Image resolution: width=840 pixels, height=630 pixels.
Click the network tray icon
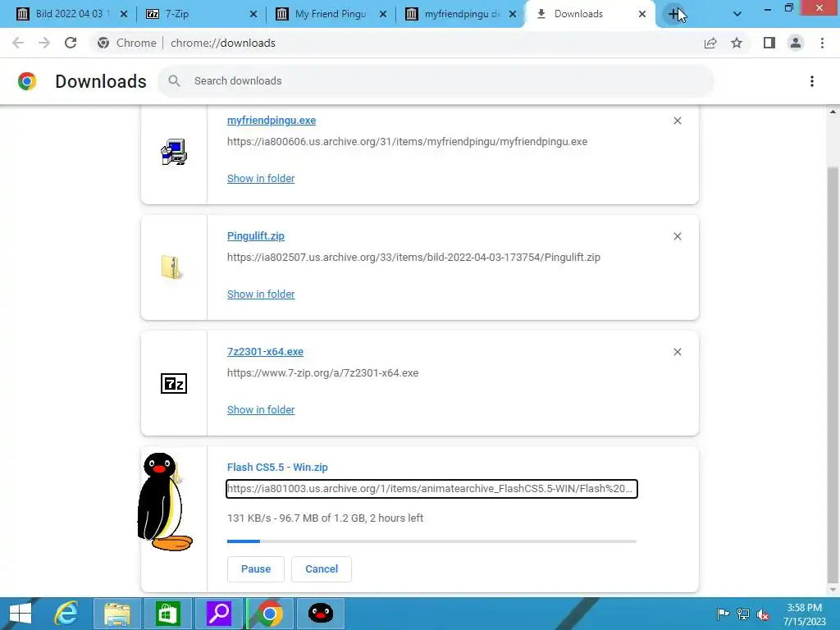[x=743, y=614]
